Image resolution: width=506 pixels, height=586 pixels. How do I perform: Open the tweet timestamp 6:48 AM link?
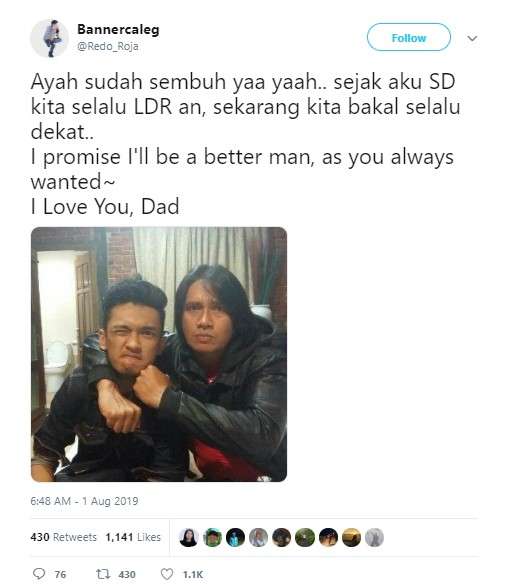[x=84, y=501]
